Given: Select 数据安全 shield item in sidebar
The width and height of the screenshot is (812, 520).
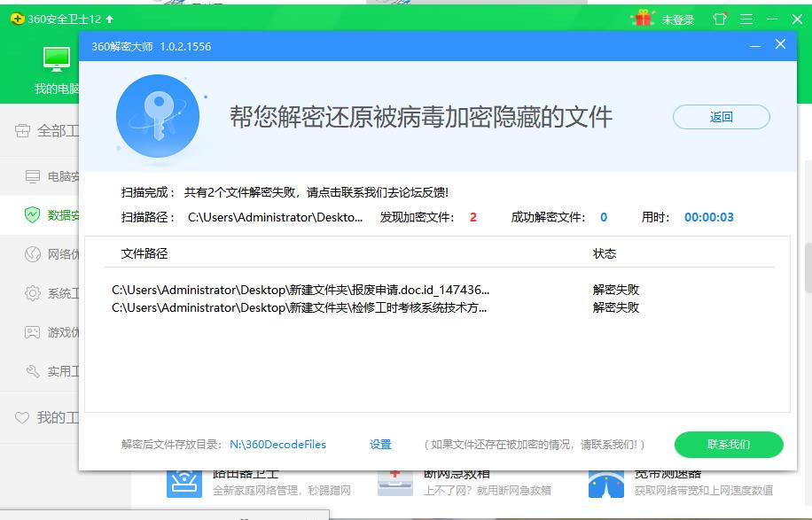Looking at the screenshot, I should 39,214.
